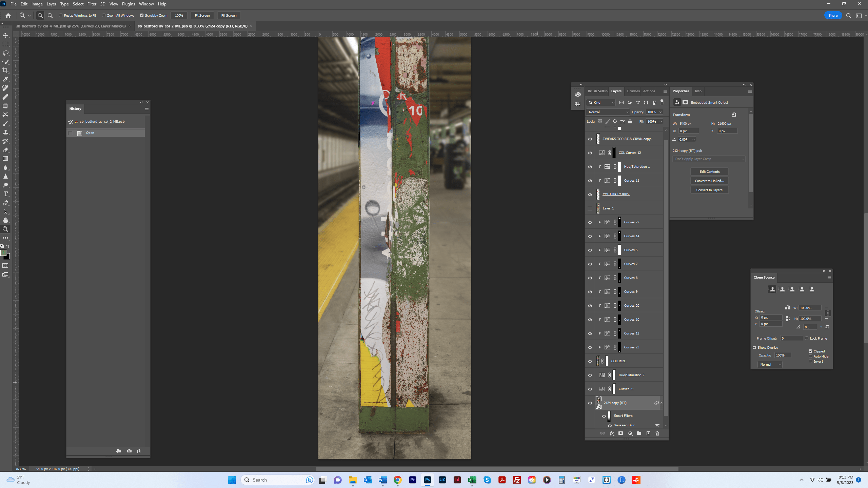Screen dimensions: 868x488
Task: Delete layer using the trash icon
Action: pyautogui.click(x=657, y=433)
